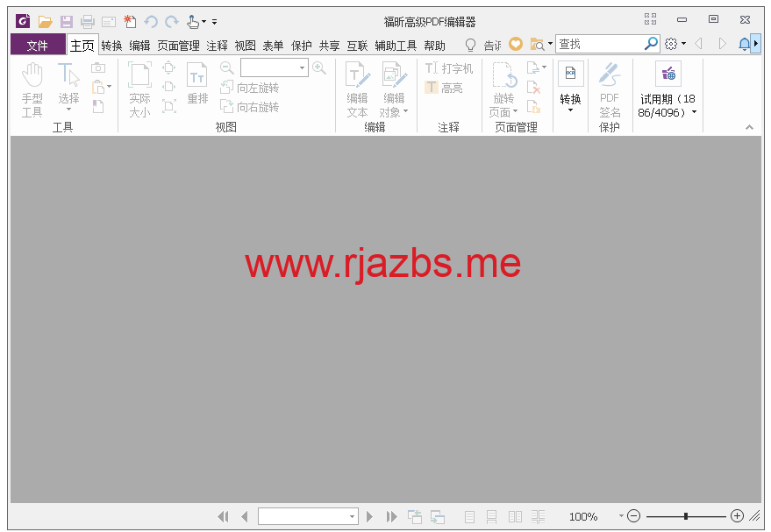Switch to Protect (保护) tab

pos(301,46)
